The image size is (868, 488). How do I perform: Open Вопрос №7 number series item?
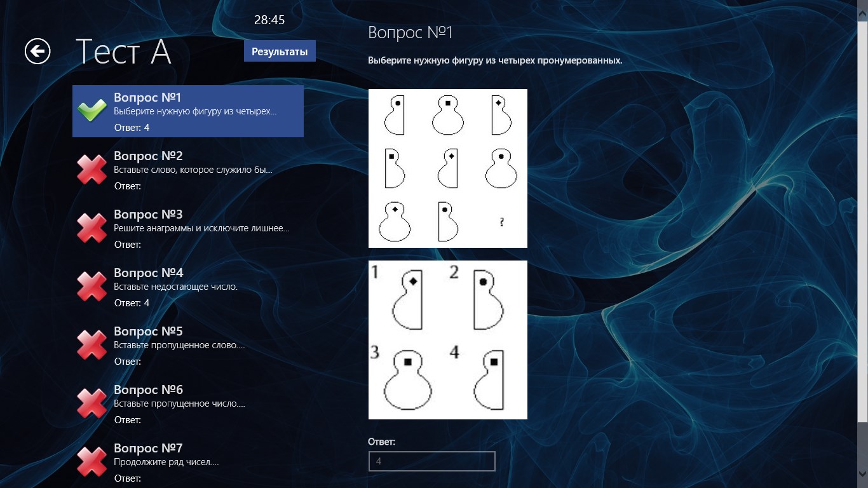tap(188, 462)
